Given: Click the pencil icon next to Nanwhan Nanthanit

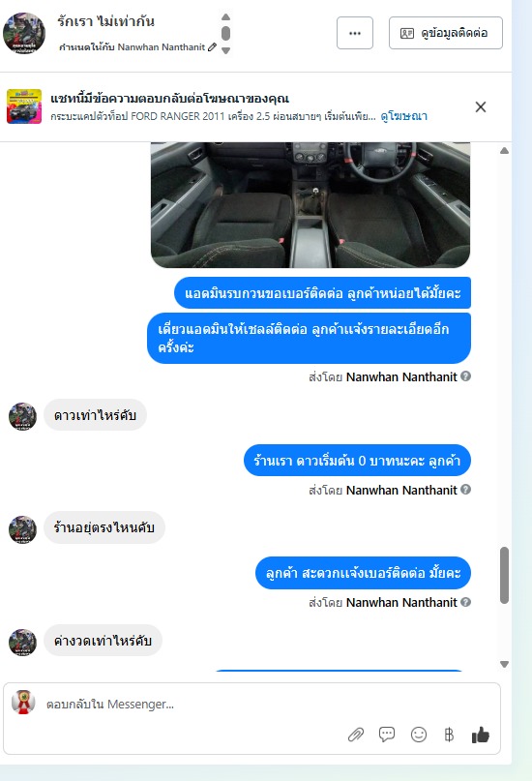Looking at the screenshot, I should (213, 46).
